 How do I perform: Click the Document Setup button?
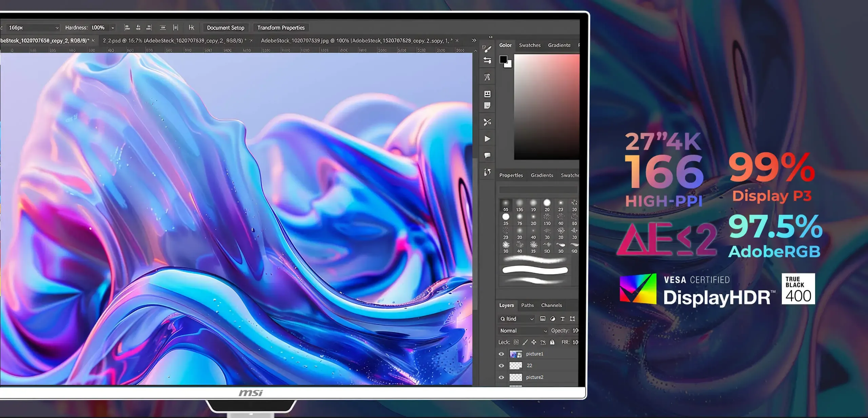coord(225,28)
